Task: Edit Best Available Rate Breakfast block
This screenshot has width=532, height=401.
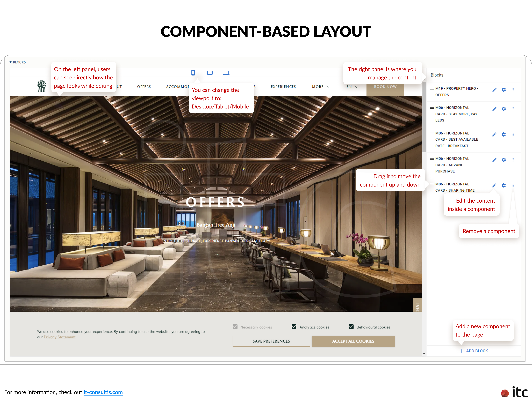Action: coord(494,134)
